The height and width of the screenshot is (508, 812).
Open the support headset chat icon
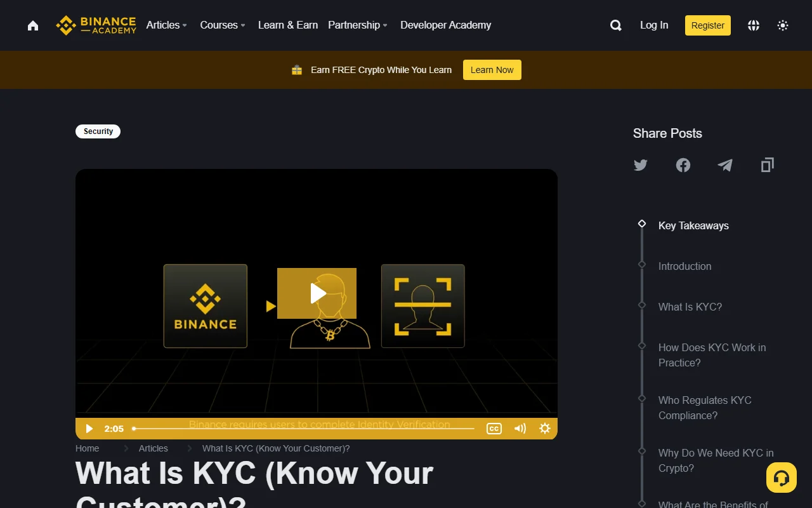[782, 478]
